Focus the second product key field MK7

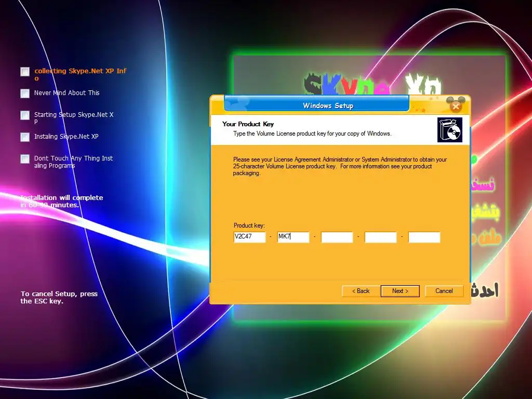coord(293,237)
